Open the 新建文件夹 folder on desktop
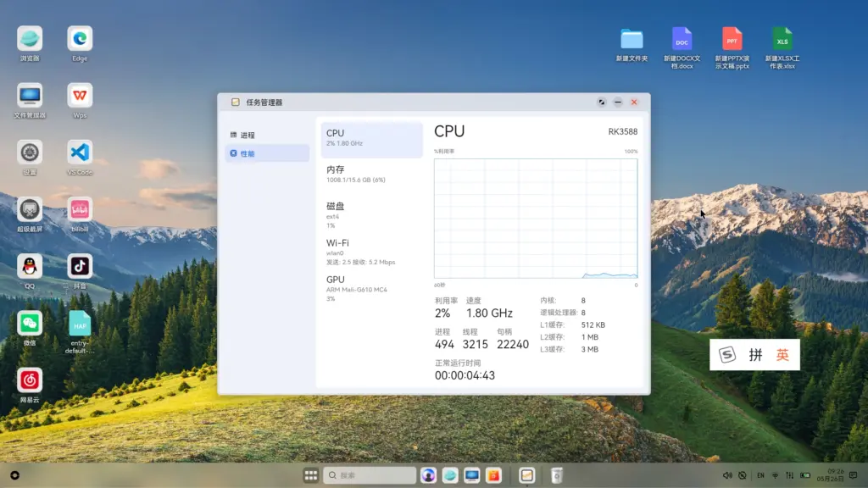 click(632, 40)
